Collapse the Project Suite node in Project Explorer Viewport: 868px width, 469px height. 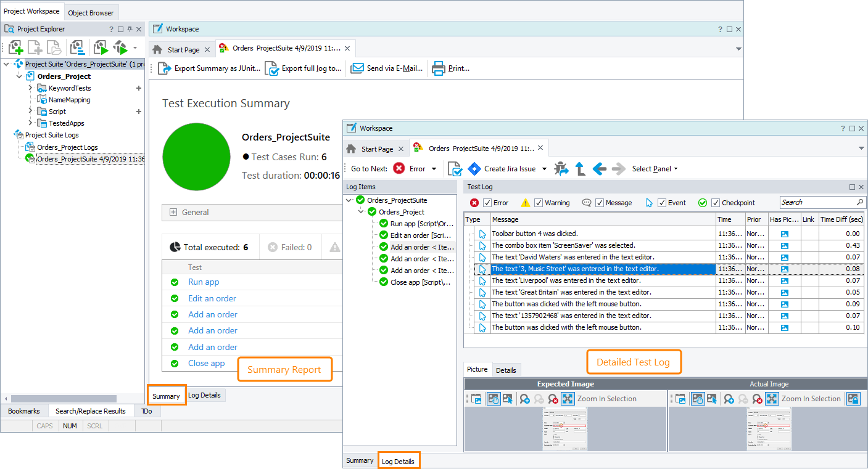[x=7, y=64]
